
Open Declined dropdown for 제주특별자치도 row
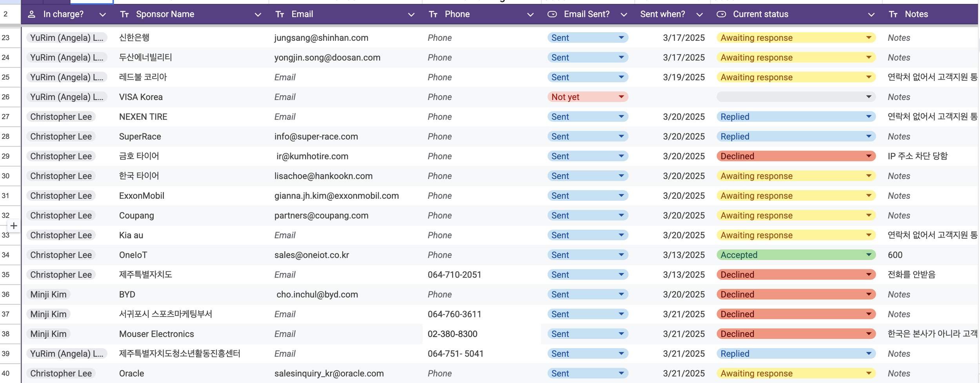click(796, 274)
